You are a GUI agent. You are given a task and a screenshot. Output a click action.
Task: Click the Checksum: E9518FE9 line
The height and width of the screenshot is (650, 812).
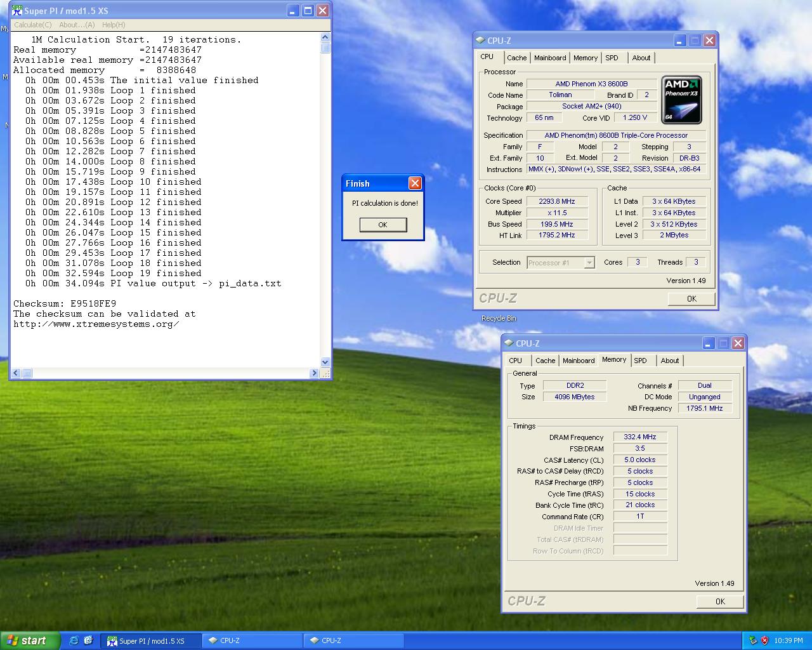65,303
